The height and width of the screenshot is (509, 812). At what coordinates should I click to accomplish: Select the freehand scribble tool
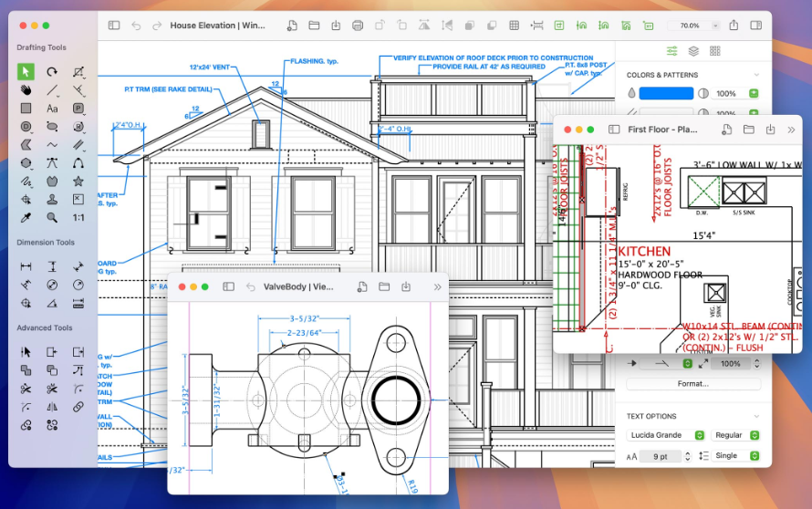click(x=26, y=182)
